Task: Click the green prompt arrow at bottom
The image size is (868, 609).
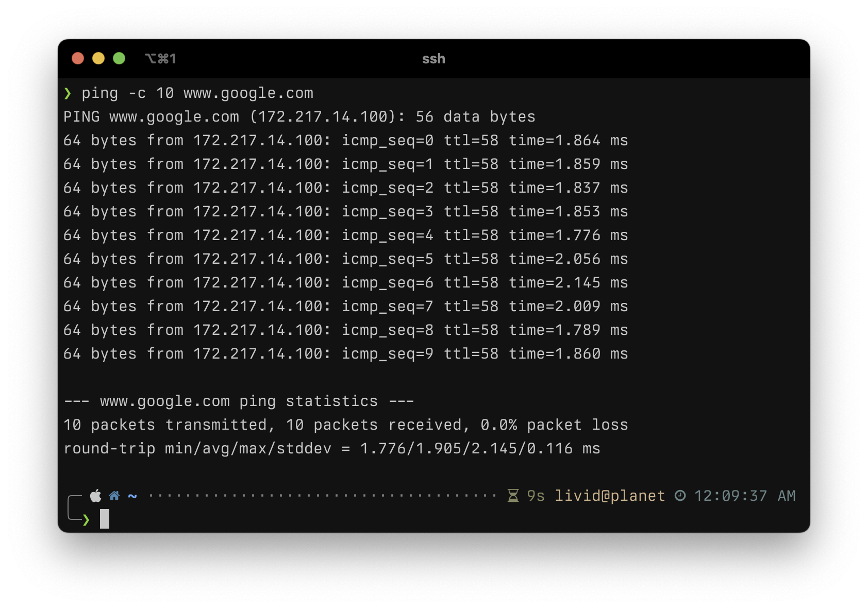Action: 86,520
